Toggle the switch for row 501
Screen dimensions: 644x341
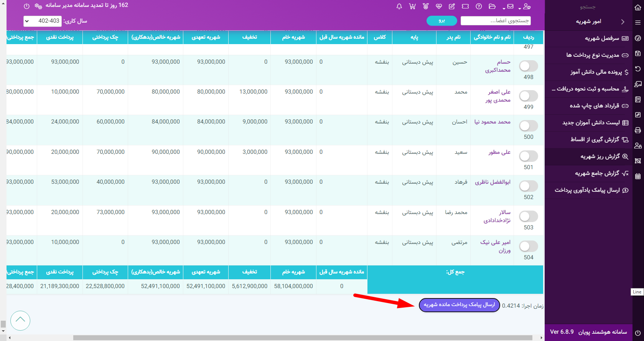coord(529,156)
